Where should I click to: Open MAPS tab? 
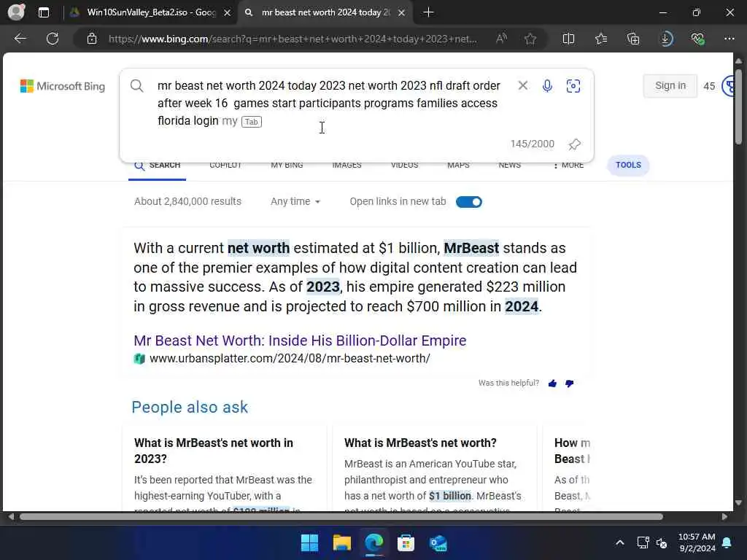tap(458, 166)
